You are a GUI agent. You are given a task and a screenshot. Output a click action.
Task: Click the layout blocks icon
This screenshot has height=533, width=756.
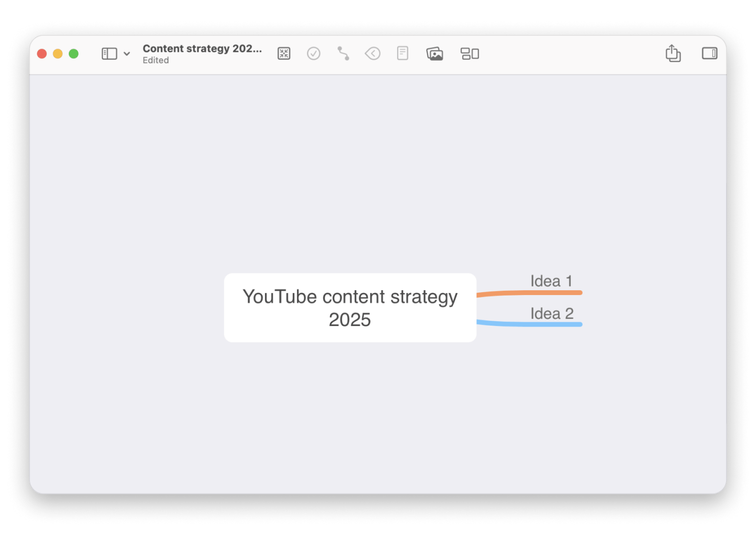point(470,54)
